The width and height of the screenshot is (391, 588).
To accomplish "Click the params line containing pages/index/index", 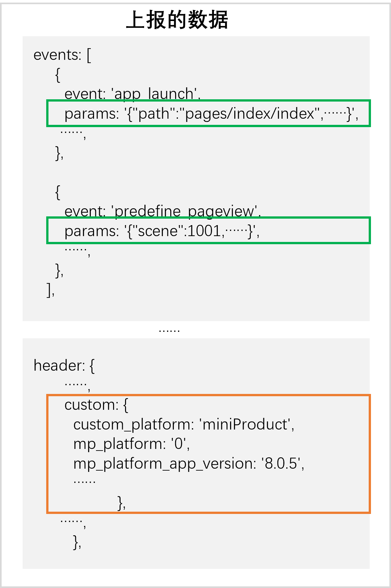I will (211, 114).
